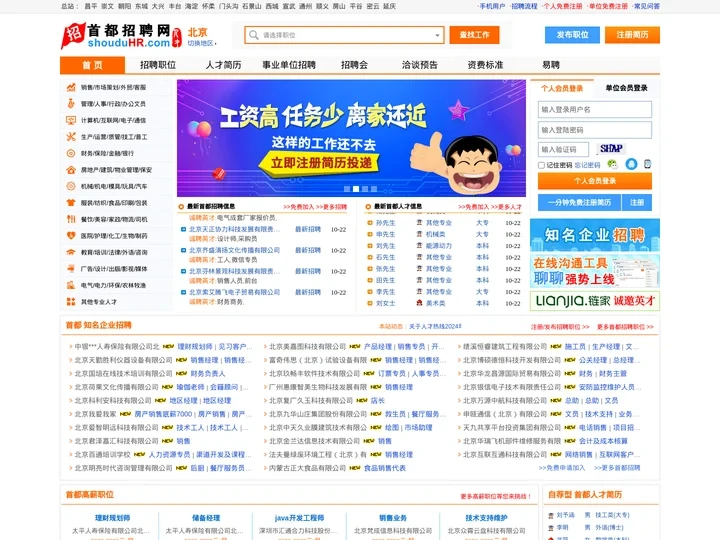
Task: Open the 首页 nav tab
Action: 92,65
